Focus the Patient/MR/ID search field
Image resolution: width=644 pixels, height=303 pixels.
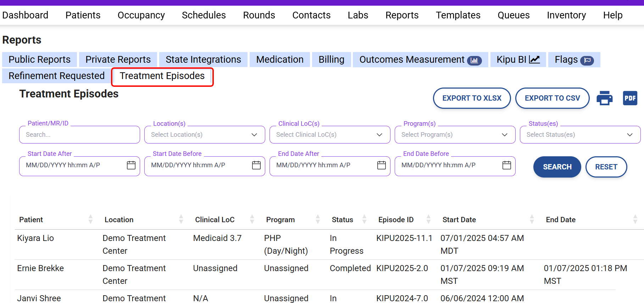[79, 135]
